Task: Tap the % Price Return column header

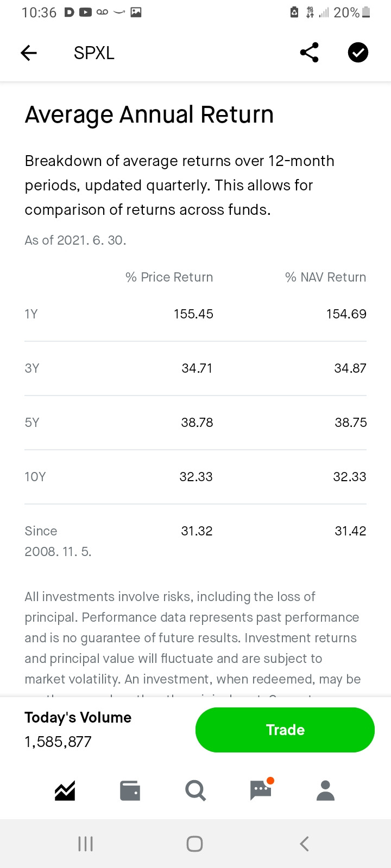Action: (169, 277)
